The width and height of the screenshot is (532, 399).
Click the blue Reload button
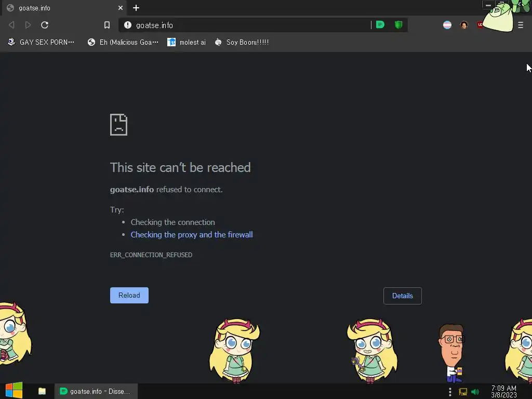[x=129, y=295]
